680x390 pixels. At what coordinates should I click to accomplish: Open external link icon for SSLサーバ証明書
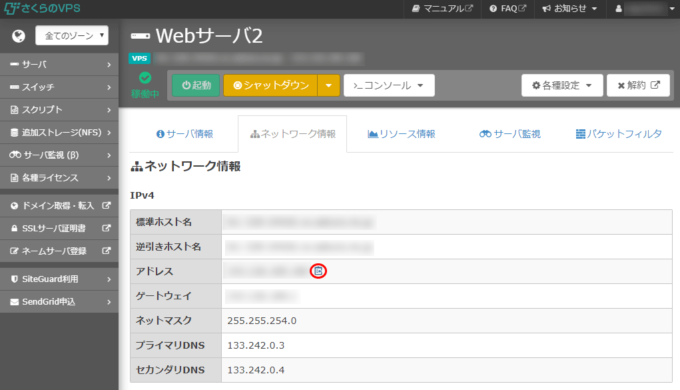106,228
